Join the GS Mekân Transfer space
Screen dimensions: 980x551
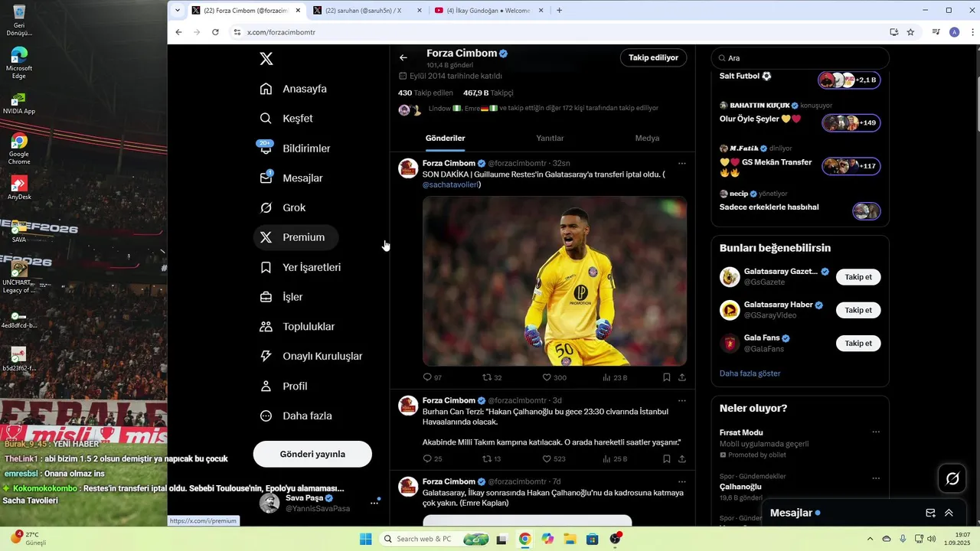click(851, 166)
